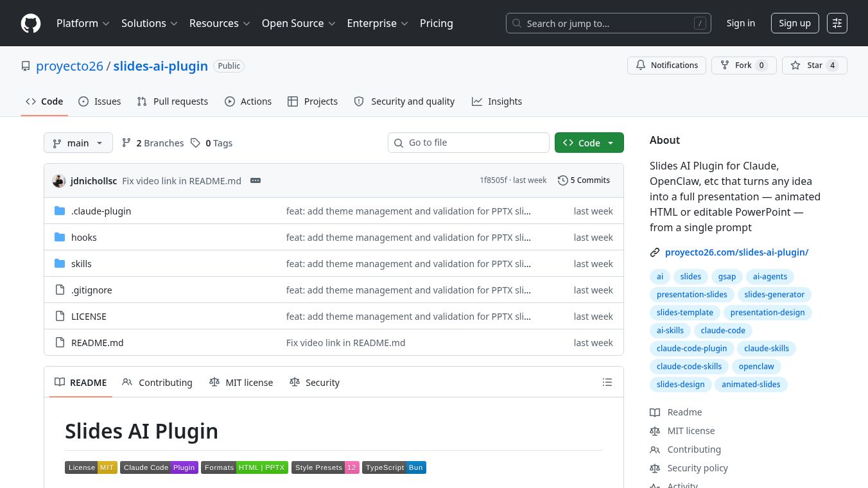This screenshot has height=488, width=868.
Task: Click the openclaw topic tag
Action: 756,367
